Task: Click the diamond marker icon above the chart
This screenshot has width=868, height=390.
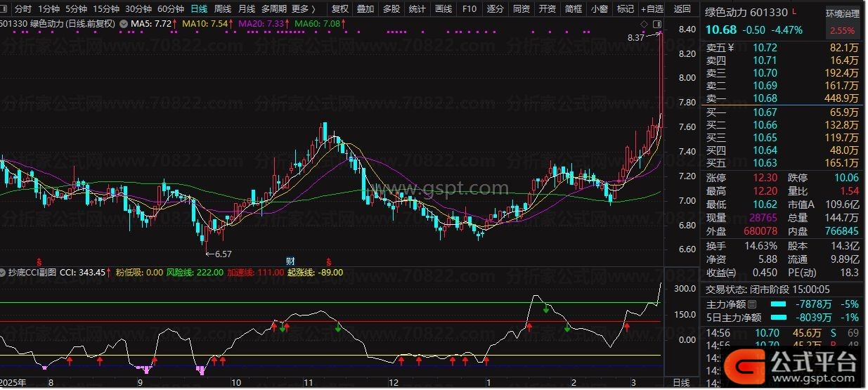Action: pos(644,25)
